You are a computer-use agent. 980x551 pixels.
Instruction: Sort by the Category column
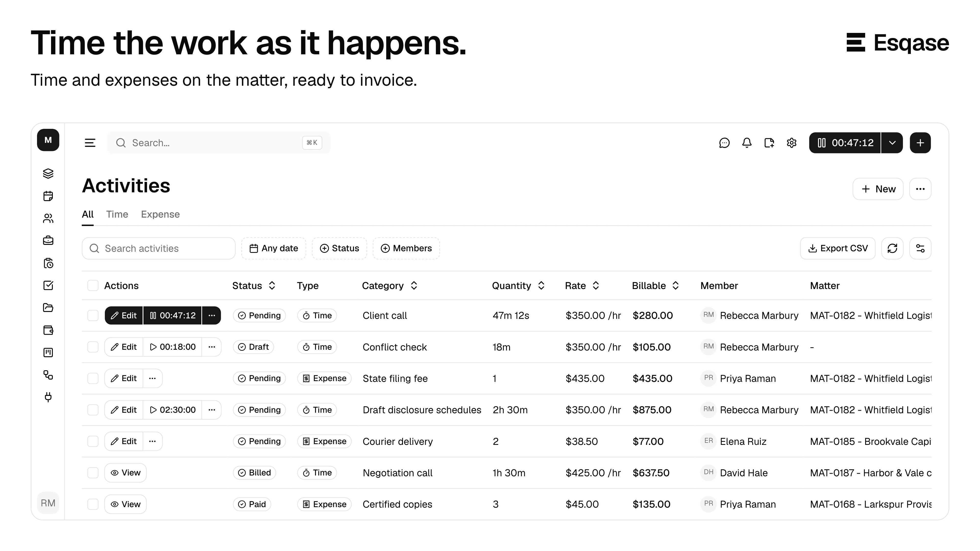coord(389,286)
